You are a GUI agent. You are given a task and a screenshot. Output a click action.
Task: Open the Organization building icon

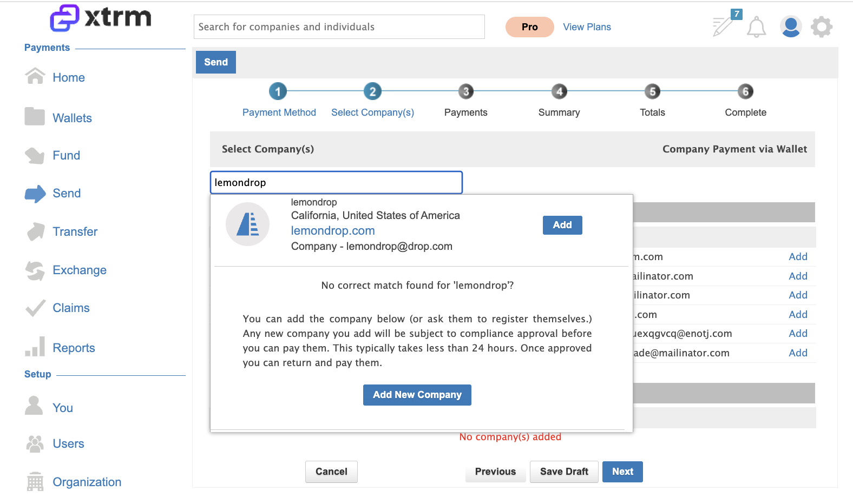click(35, 481)
